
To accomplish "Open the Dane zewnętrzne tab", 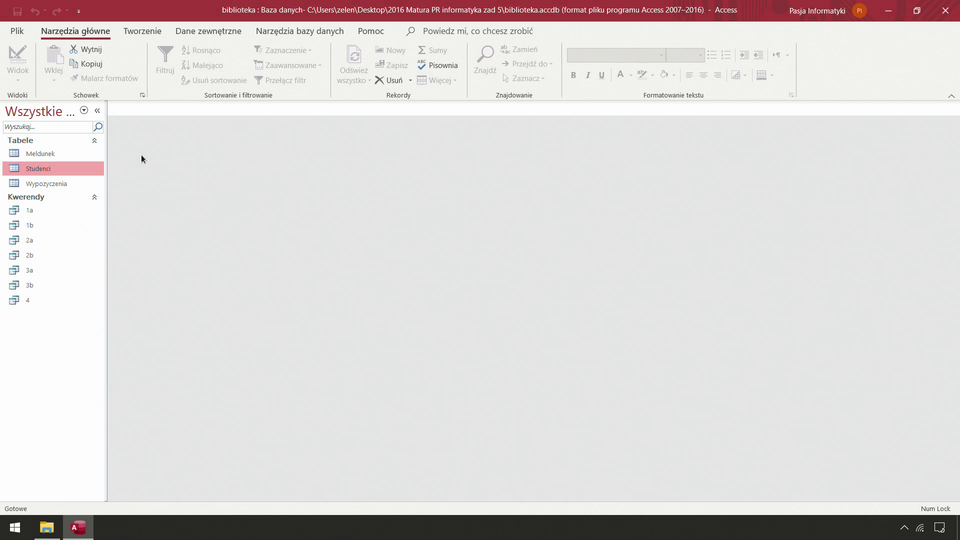I will pyautogui.click(x=208, y=31).
